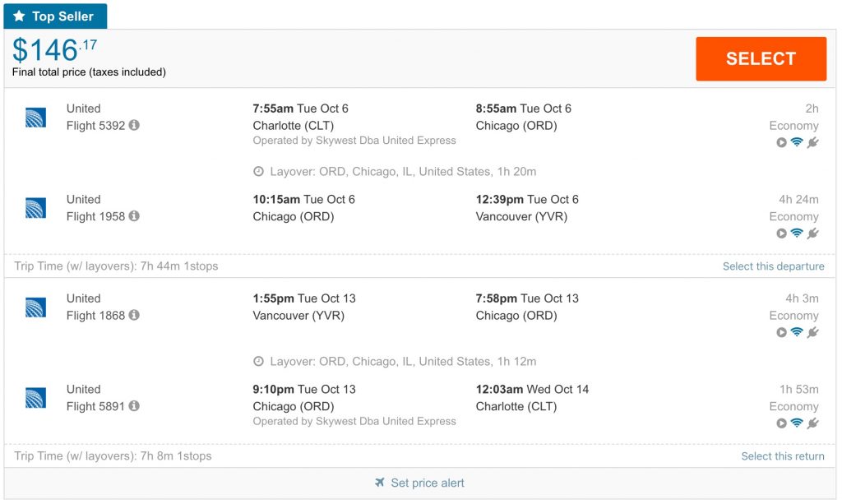The image size is (842, 504).
Task: Click Wi-Fi icon on Charlotte to Chicago flight
Action: [x=797, y=142]
